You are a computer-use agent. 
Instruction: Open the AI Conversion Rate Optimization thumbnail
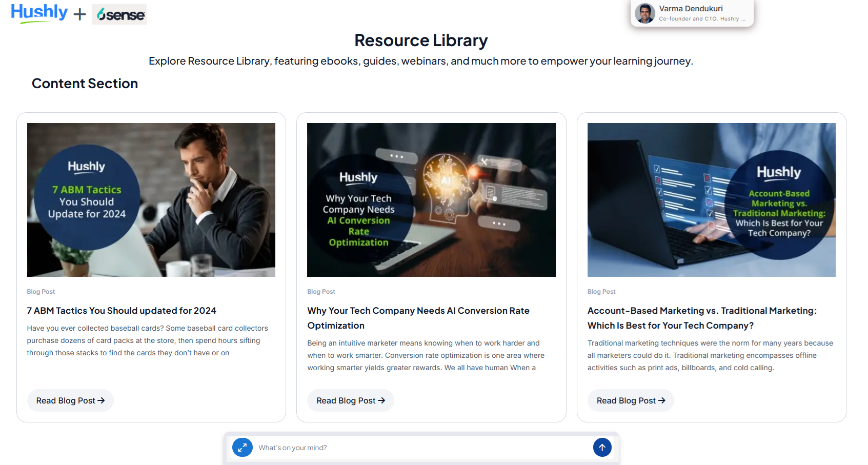tap(431, 200)
